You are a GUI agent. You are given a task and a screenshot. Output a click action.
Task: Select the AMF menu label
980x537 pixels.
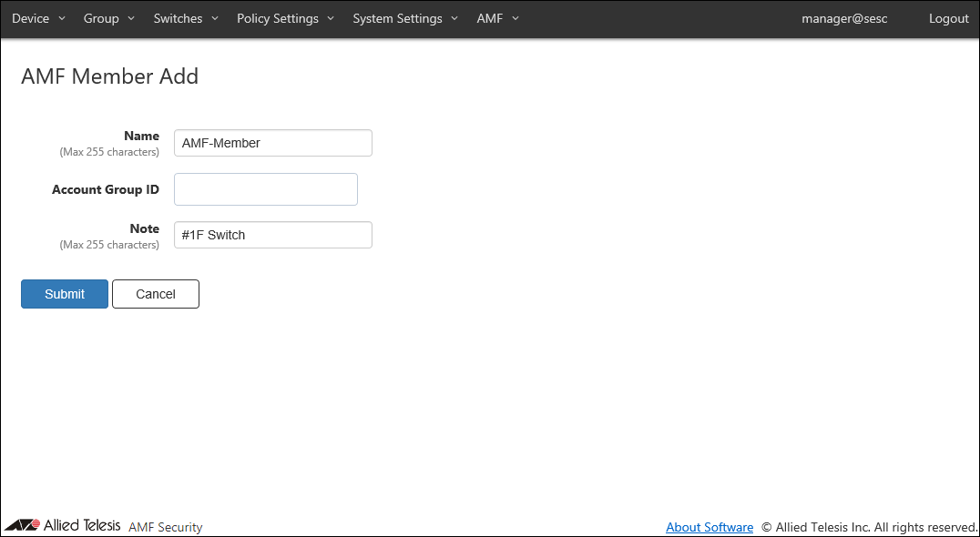(x=489, y=18)
